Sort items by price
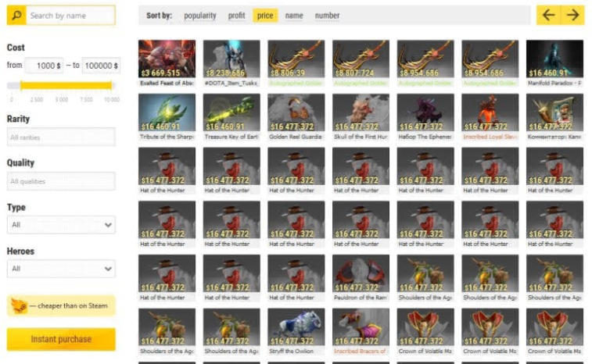Image resolution: width=592 pixels, height=364 pixels. (265, 16)
